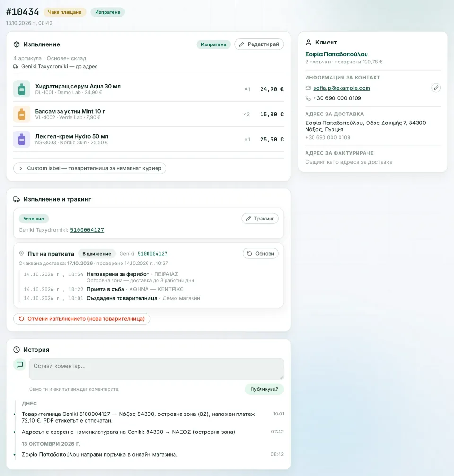Click the truck icon beside Geniki Taxydromiki delivery
Viewport: 454px width, 476px height.
point(16,67)
